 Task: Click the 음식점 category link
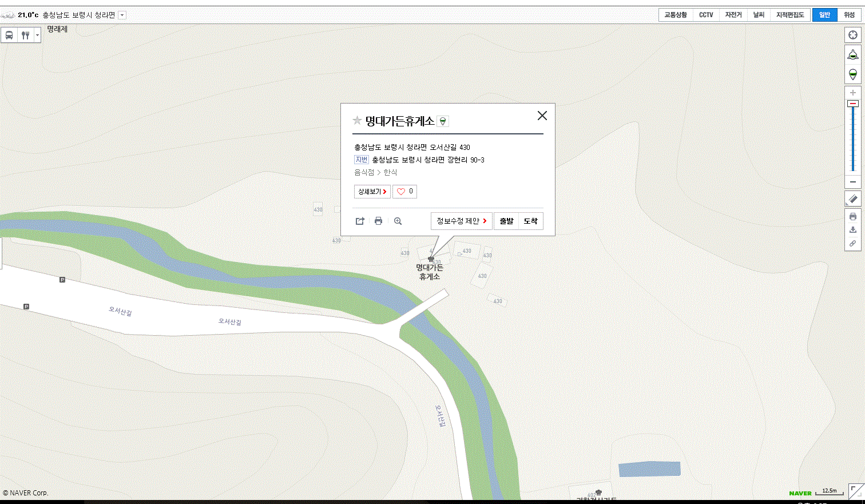click(364, 172)
